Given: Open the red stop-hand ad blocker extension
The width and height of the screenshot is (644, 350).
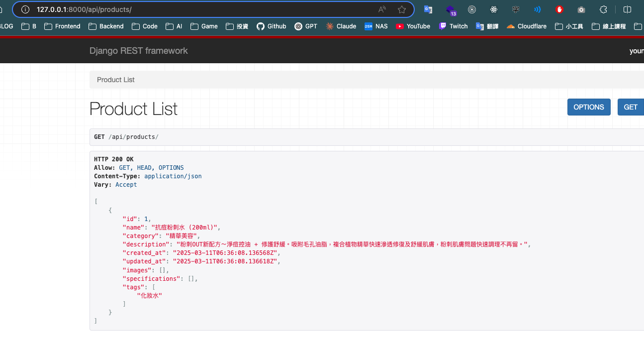Looking at the screenshot, I should 559,9.
